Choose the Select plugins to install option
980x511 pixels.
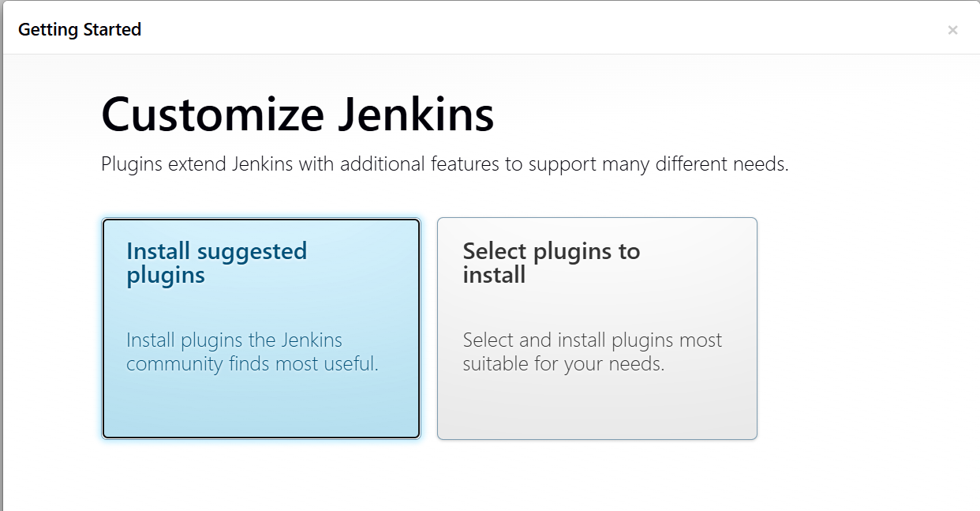(597, 329)
